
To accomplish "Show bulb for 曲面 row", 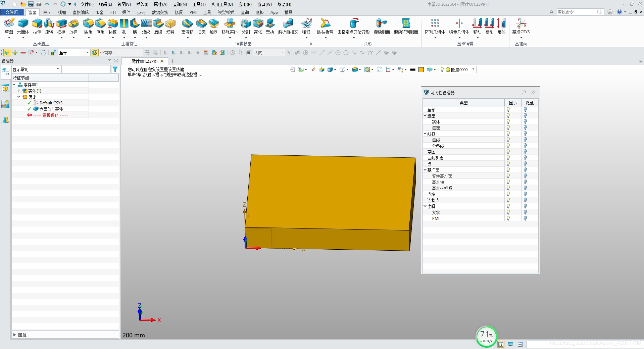I will (x=508, y=128).
